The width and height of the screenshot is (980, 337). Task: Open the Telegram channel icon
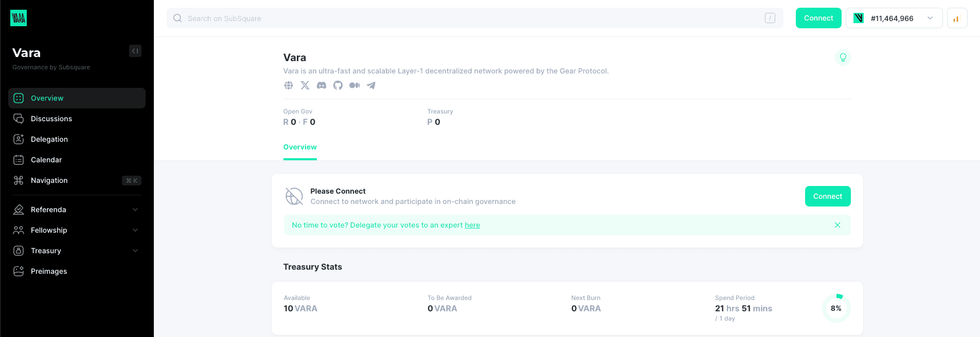click(371, 85)
